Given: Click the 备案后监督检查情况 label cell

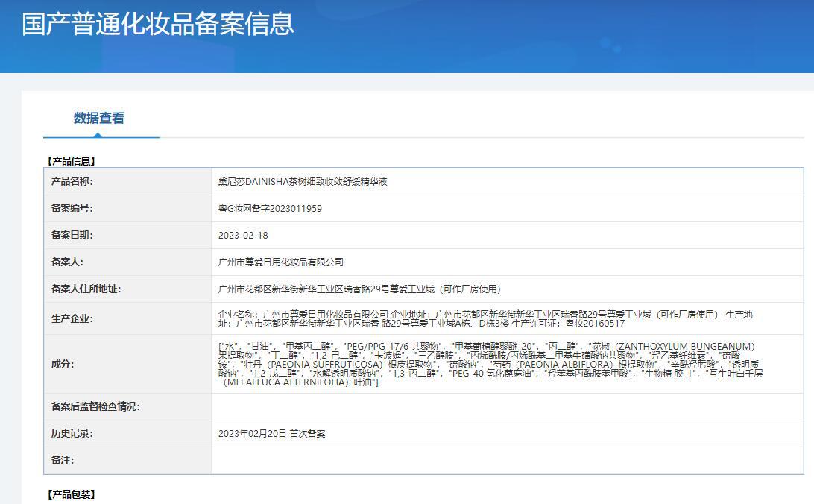Looking at the screenshot, I should (x=127, y=407).
